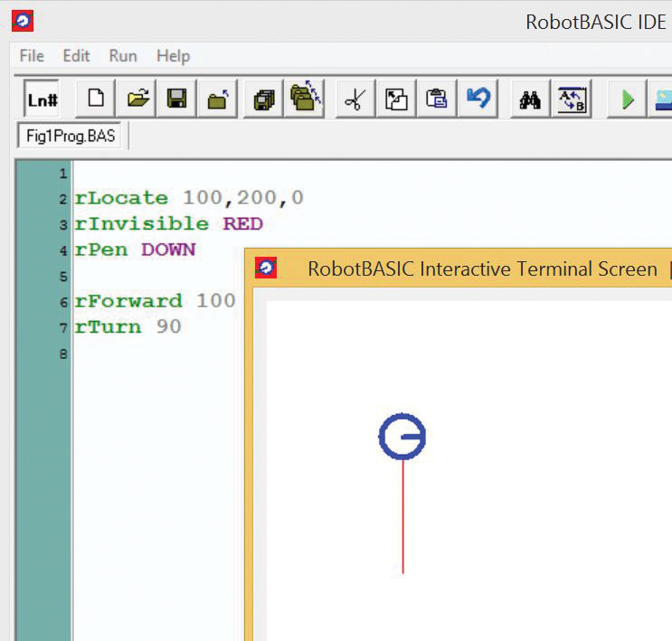Click the red pen trail line
The image size is (672, 641).
pos(402,517)
